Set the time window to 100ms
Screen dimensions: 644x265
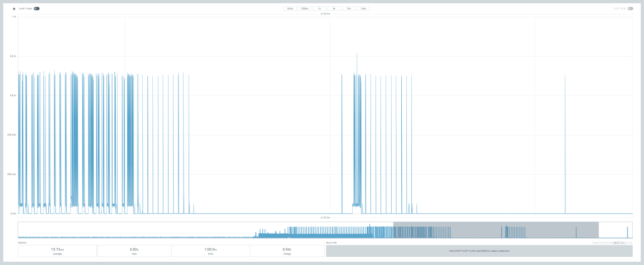coord(304,9)
